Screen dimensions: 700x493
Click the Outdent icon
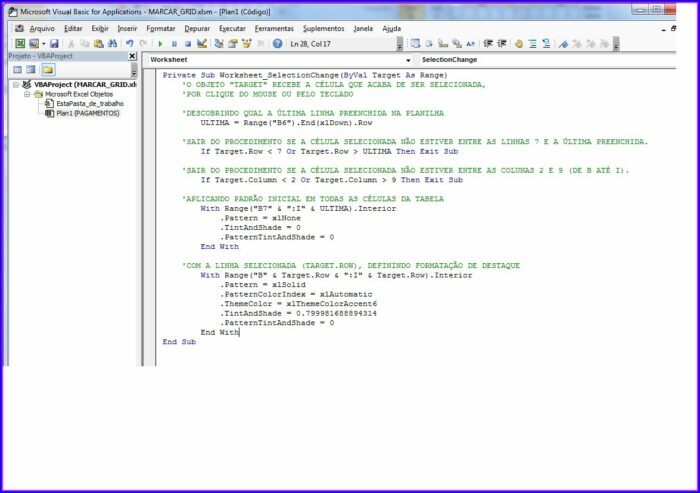(502, 43)
